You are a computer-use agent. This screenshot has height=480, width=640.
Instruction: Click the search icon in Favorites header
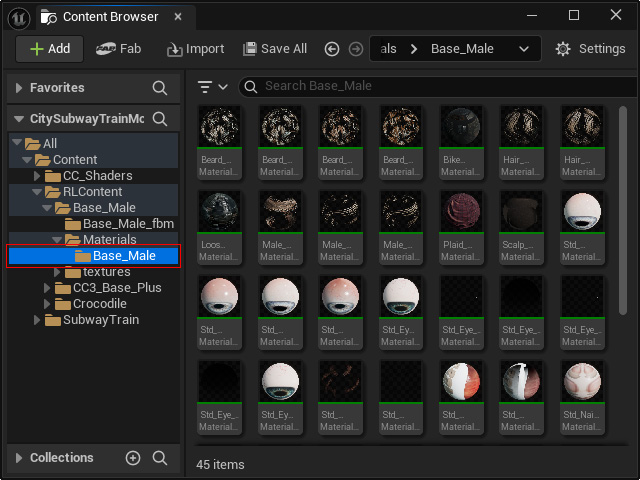coord(160,88)
